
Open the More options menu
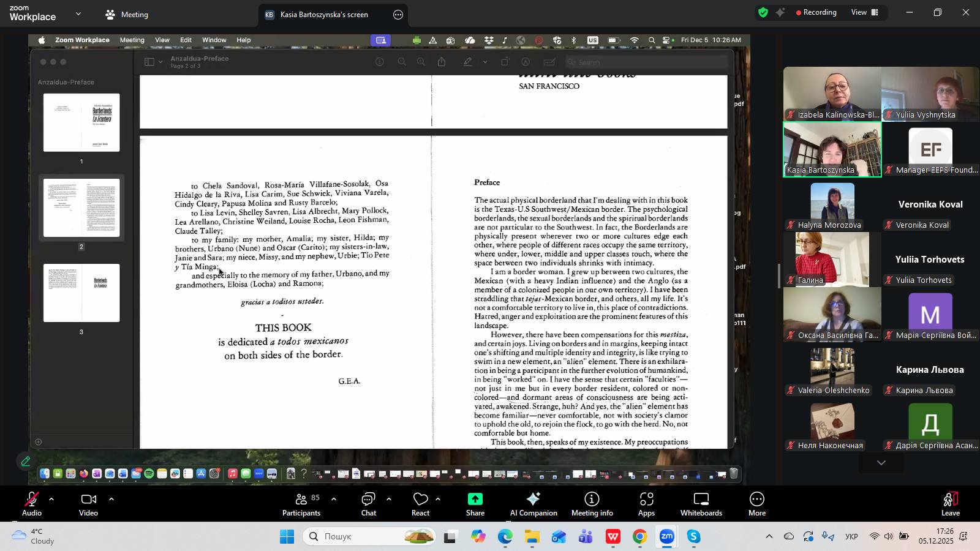click(756, 504)
